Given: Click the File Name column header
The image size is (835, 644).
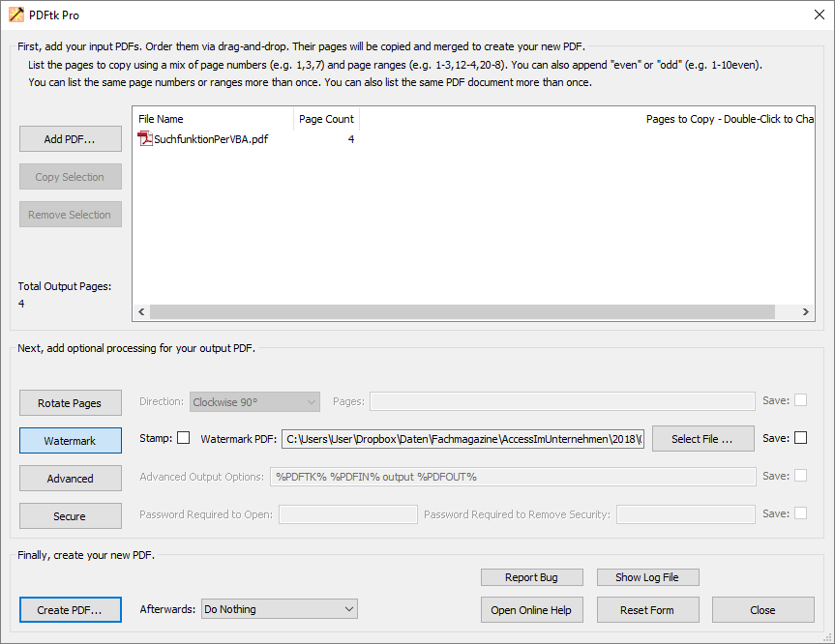Looking at the screenshot, I should [213, 119].
